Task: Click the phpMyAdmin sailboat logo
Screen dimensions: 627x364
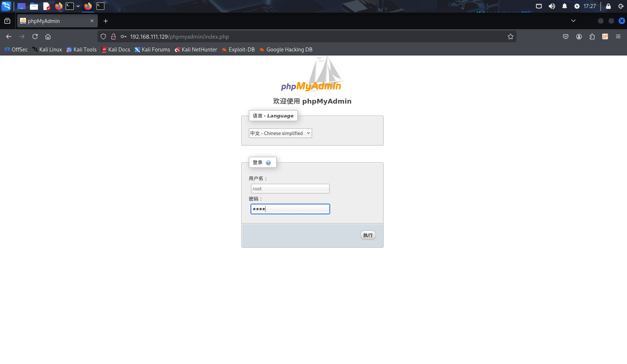Action: coord(312,74)
